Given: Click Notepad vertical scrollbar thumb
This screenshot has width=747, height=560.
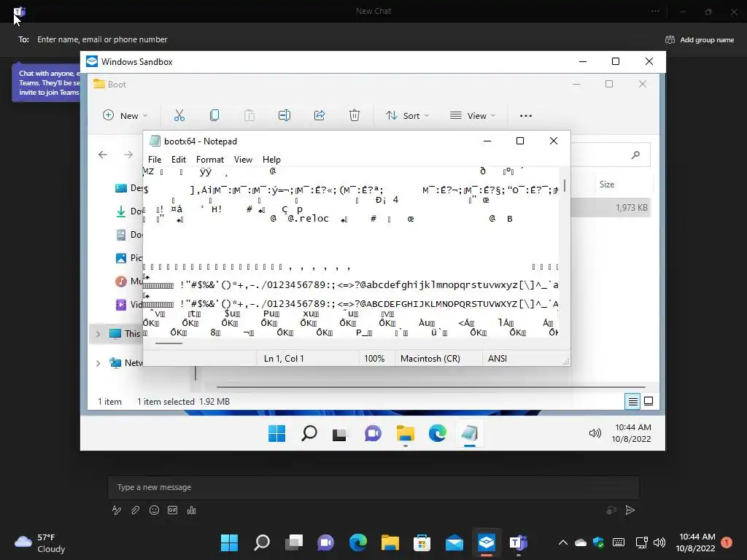Looking at the screenshot, I should tap(565, 185).
